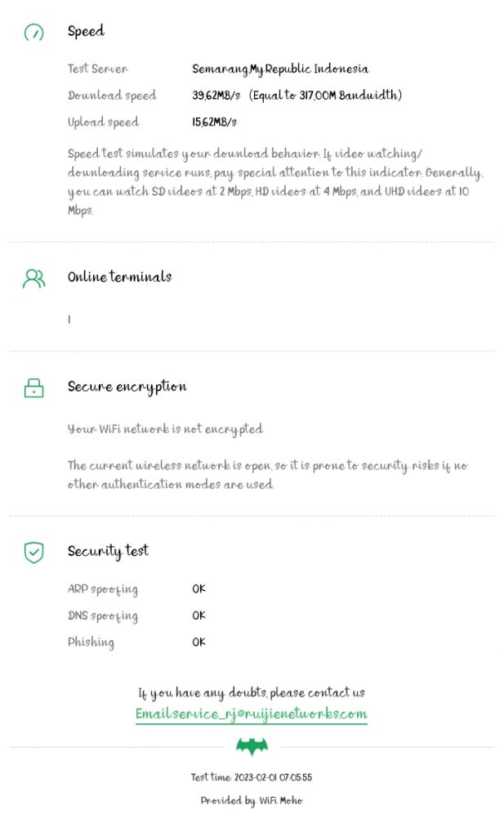The image size is (504, 837).
Task: Click the Test time timestamp
Action: click(252, 777)
